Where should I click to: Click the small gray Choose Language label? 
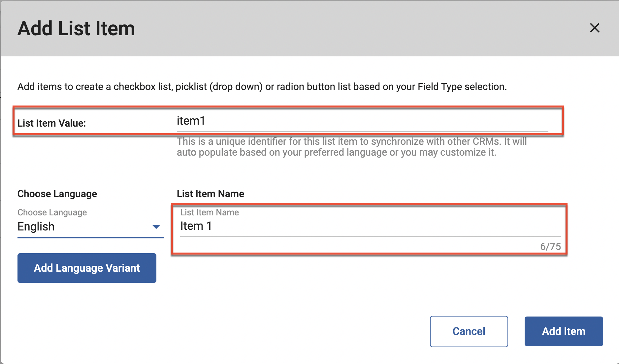click(x=52, y=213)
